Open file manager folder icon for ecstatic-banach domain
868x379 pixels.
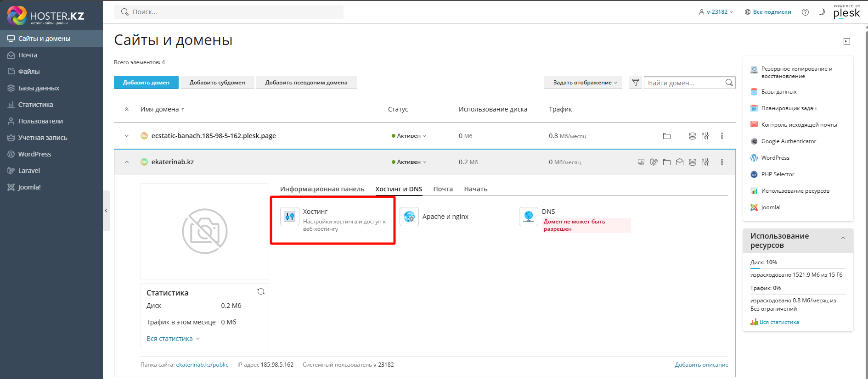tap(667, 136)
